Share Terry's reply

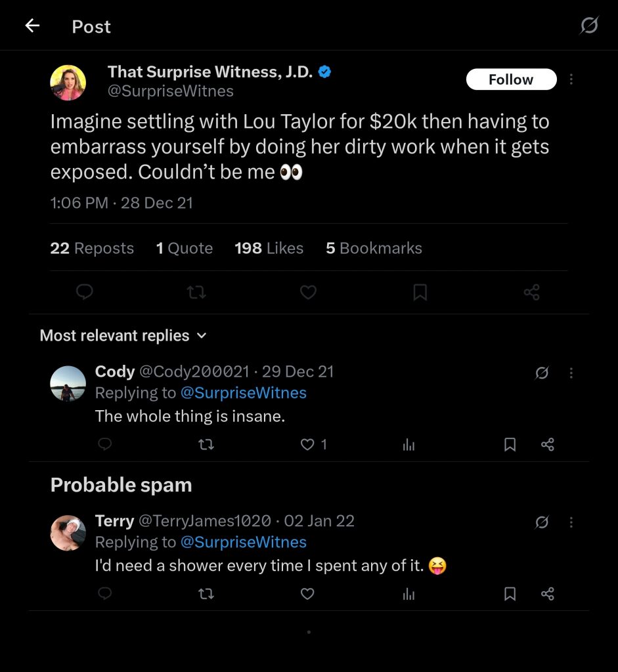(x=548, y=594)
